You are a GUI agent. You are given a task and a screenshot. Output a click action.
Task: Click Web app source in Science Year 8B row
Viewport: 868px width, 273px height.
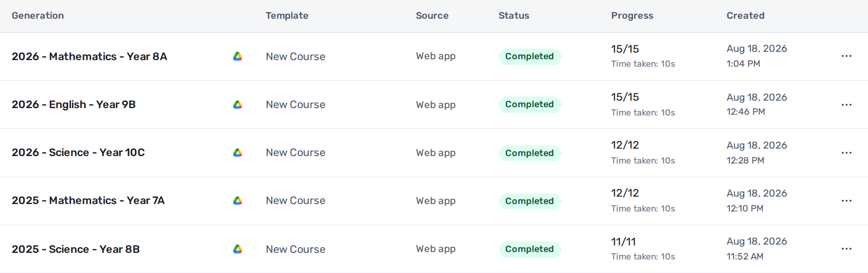point(436,249)
